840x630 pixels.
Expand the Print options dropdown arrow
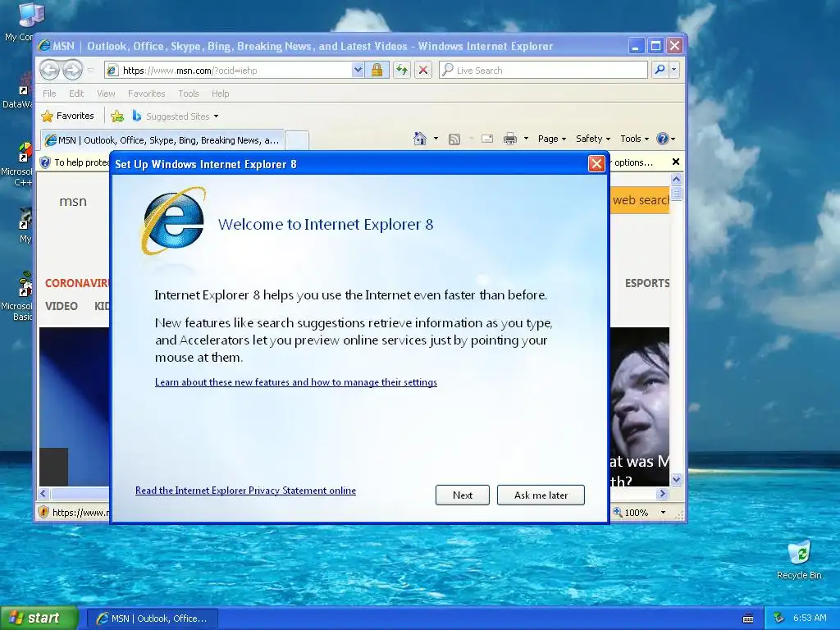(526, 139)
